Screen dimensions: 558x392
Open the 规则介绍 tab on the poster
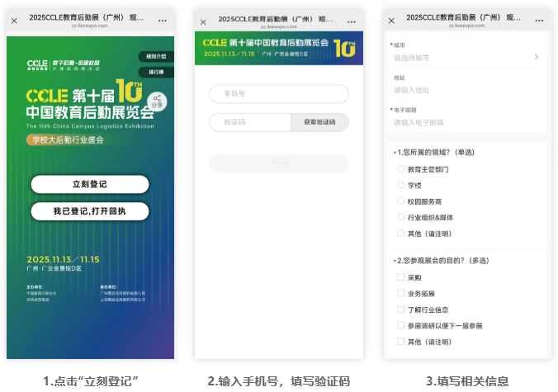coord(156,56)
